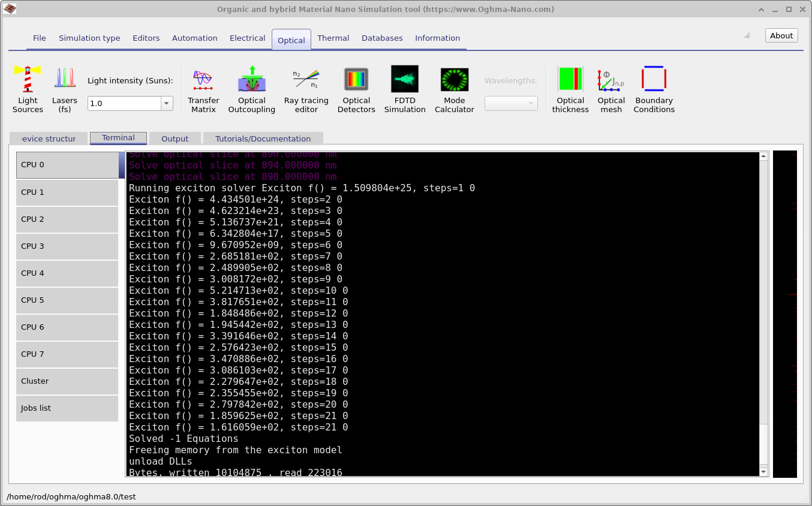Image resolution: width=812 pixels, height=506 pixels.
Task: Switch to the Device structure tab
Action: 49,138
